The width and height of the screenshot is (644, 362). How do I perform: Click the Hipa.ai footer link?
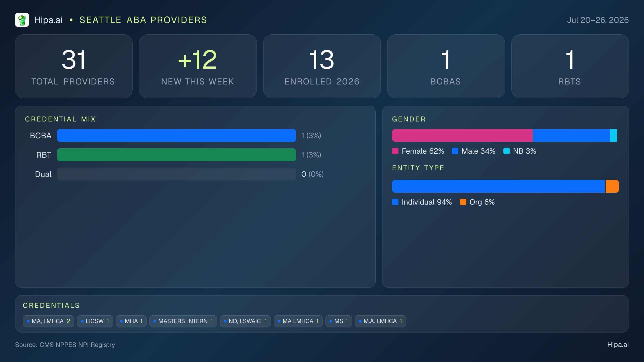click(x=618, y=345)
